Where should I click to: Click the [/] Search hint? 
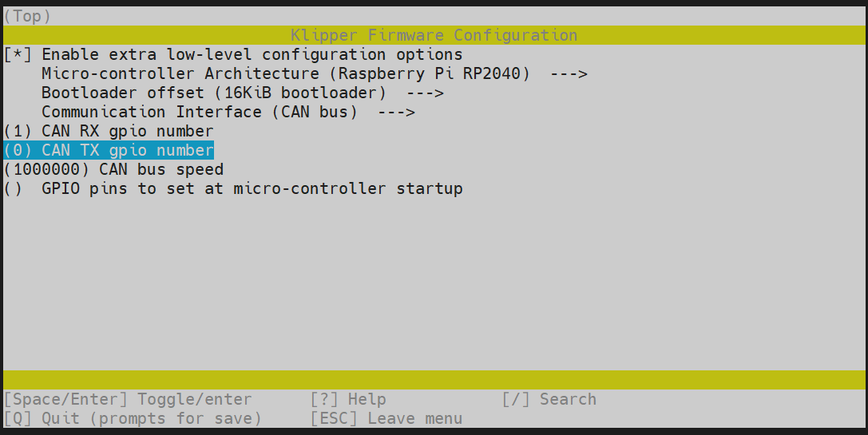549,400
